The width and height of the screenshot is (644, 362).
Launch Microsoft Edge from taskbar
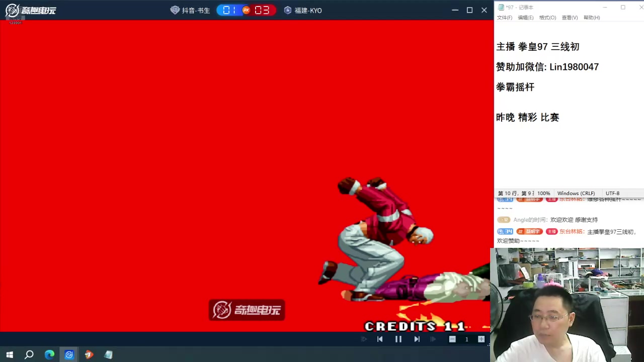pyautogui.click(x=49, y=354)
